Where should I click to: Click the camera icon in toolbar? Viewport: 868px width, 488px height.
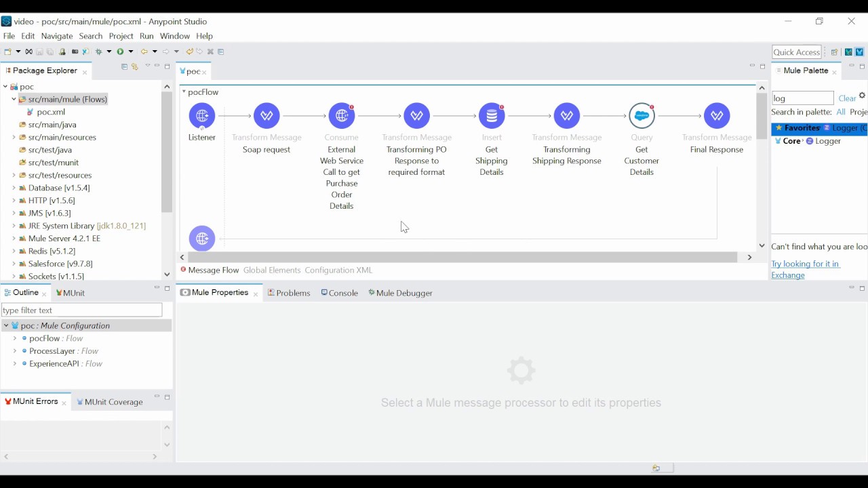pyautogui.click(x=75, y=52)
